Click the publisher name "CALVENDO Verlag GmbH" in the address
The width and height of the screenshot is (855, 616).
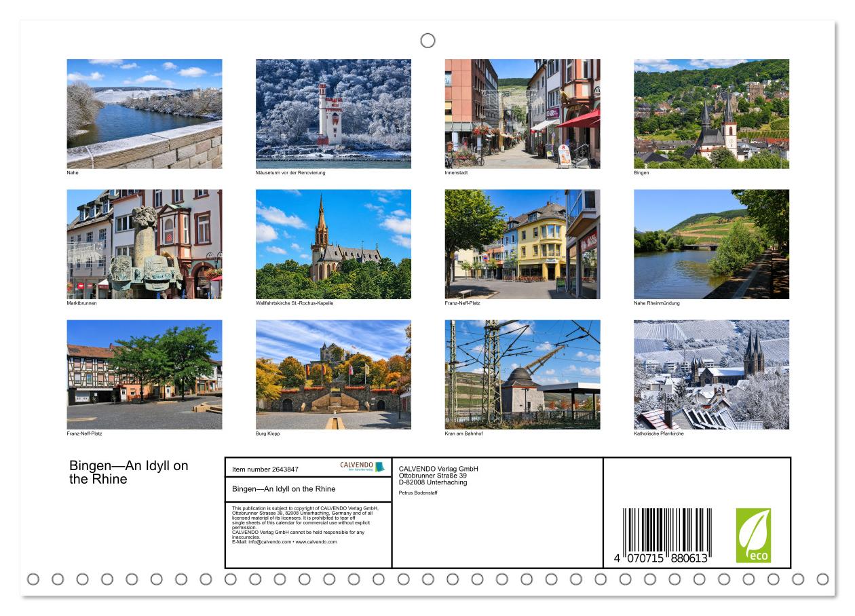click(438, 469)
